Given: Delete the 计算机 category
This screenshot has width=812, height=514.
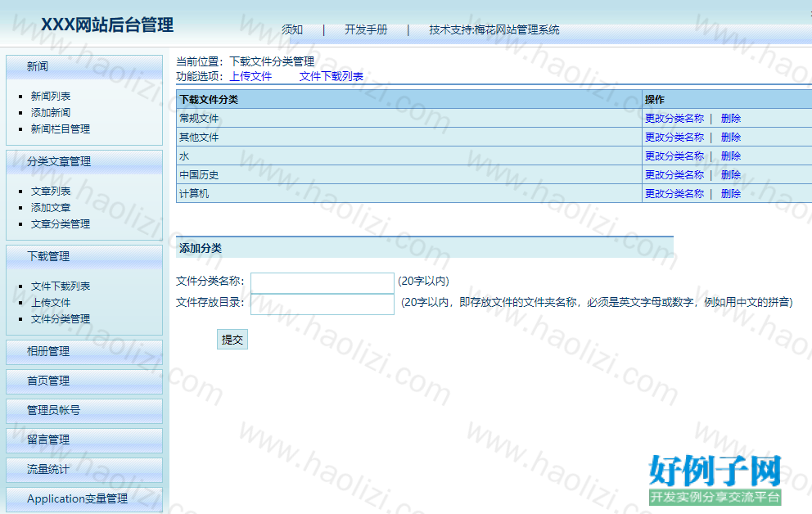Looking at the screenshot, I should 731,194.
